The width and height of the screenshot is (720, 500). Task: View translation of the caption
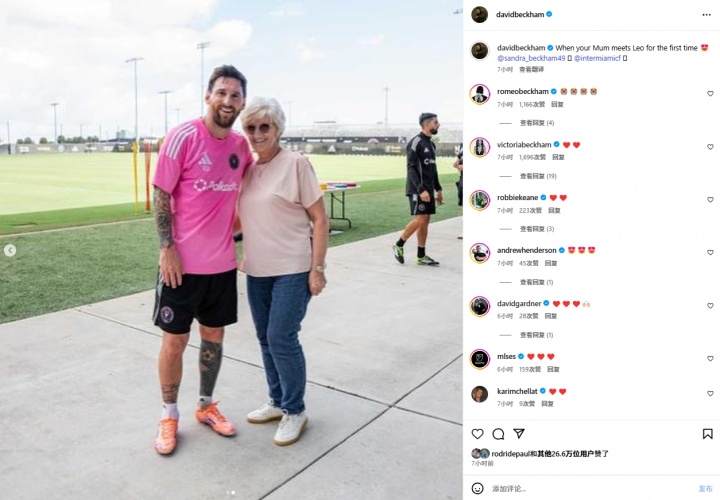(531, 69)
